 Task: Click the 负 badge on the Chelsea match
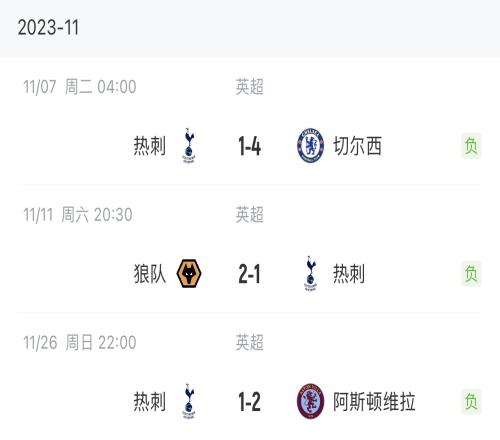pyautogui.click(x=471, y=146)
